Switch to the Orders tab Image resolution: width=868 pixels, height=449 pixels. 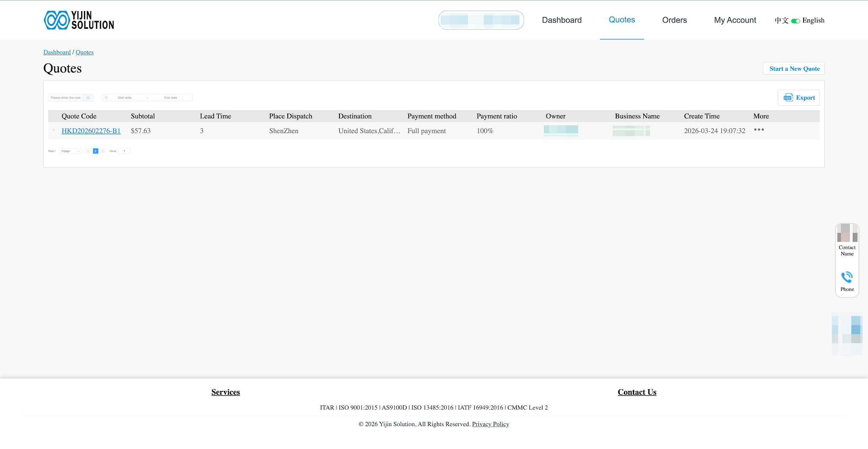tap(674, 20)
